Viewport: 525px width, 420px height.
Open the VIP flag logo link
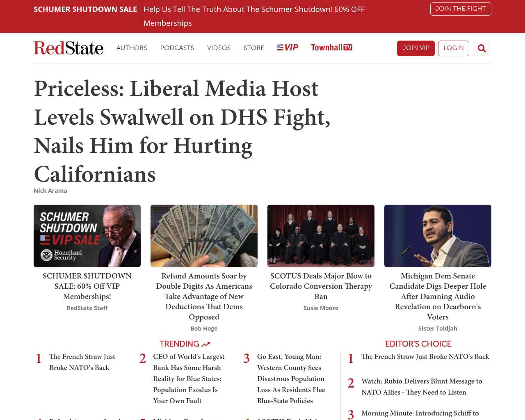(288, 48)
